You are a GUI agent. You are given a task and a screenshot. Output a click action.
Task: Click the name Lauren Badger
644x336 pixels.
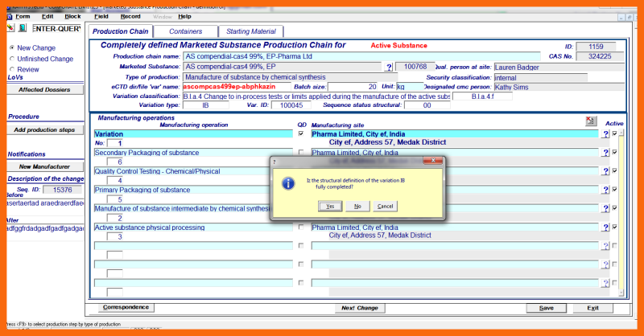[x=517, y=68]
